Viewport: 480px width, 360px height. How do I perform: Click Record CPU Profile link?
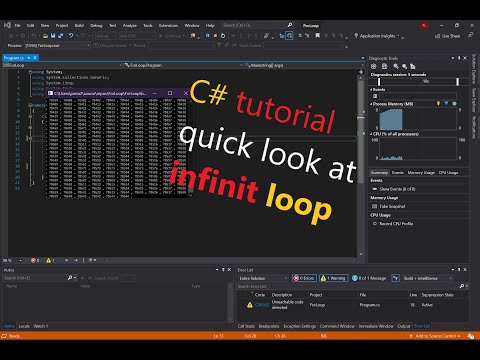pyautogui.click(x=396, y=224)
